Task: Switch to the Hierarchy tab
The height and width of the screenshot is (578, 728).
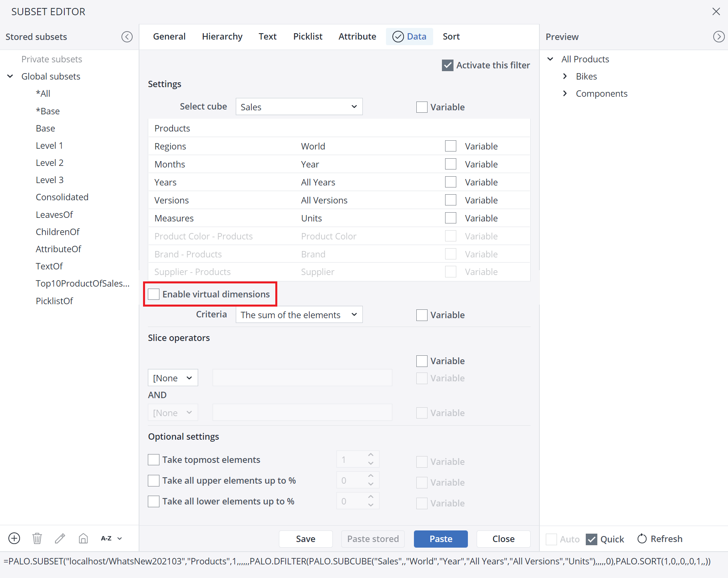Action: tap(222, 36)
